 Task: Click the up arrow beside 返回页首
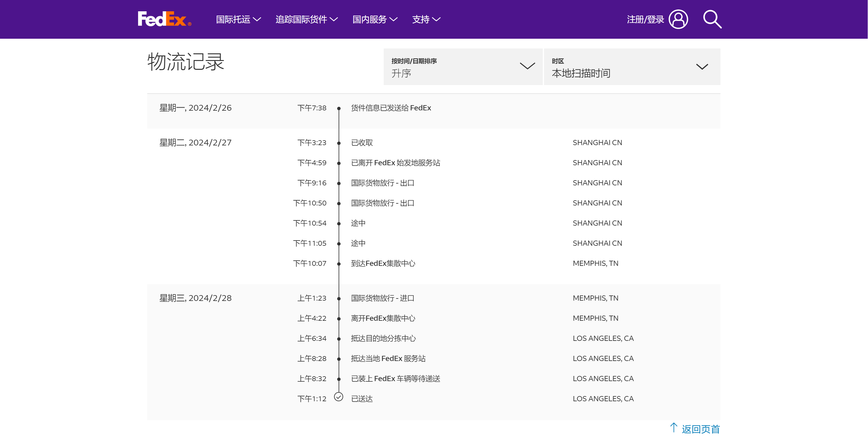(674, 427)
